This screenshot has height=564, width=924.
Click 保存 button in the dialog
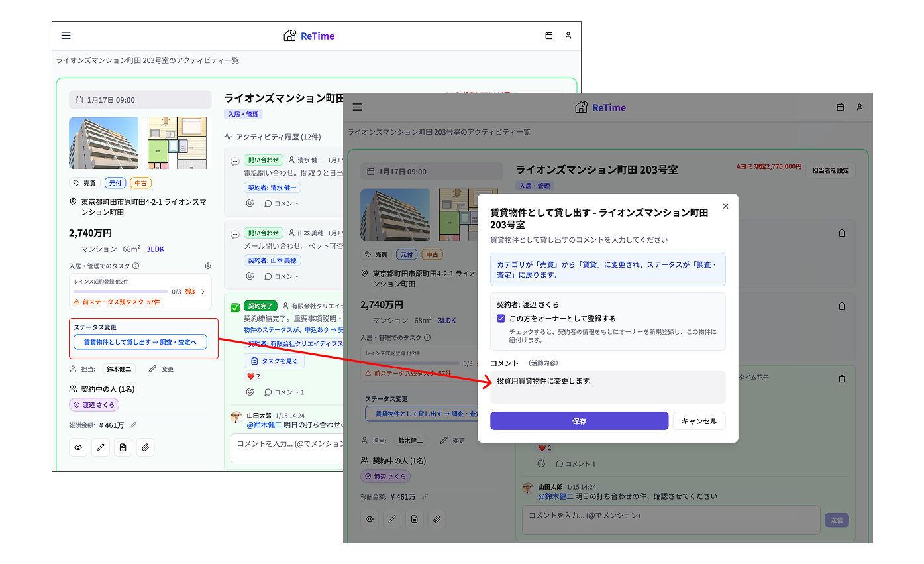pyautogui.click(x=579, y=421)
